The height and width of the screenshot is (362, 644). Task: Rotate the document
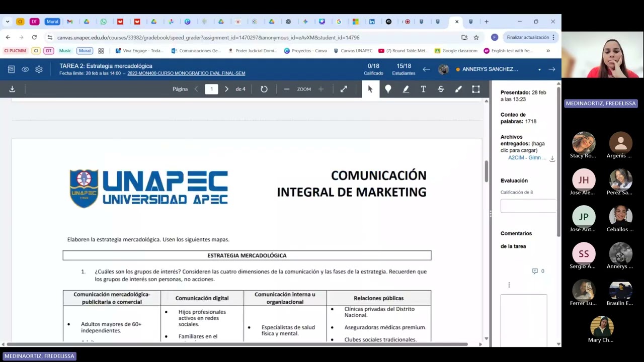click(264, 89)
